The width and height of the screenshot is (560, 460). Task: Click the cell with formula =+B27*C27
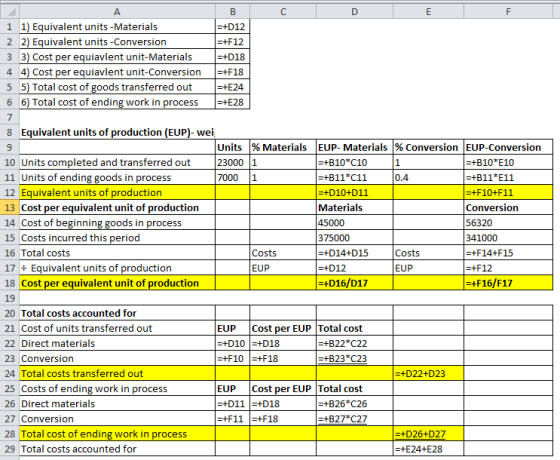click(x=354, y=419)
